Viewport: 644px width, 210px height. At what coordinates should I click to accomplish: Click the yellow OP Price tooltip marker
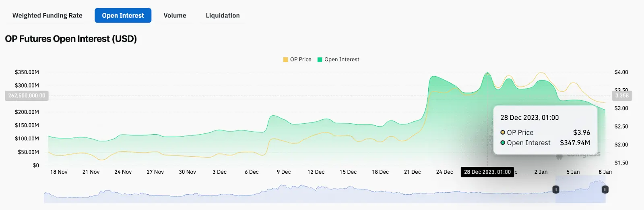point(503,132)
